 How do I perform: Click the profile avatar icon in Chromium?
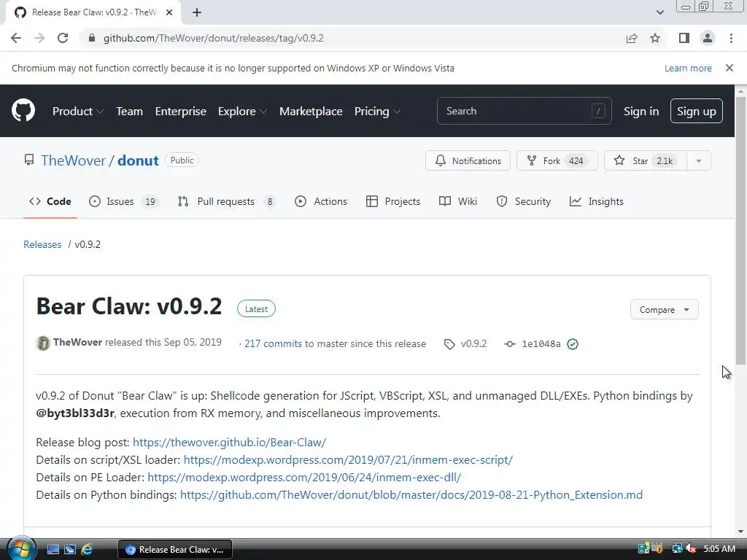coord(708,38)
